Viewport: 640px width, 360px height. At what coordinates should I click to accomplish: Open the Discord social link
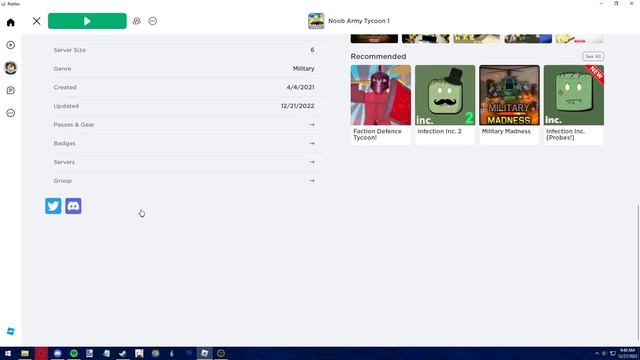click(x=73, y=206)
